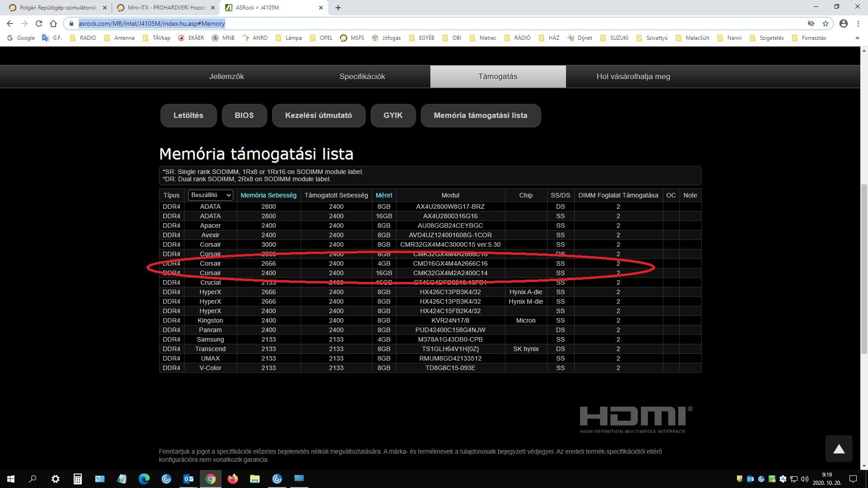The height and width of the screenshot is (488, 868).
Task: Close the ASRock J4105M tab
Action: pyautogui.click(x=321, y=8)
